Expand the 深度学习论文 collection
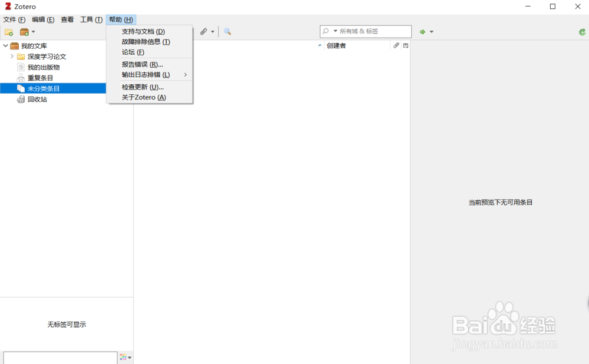 [x=12, y=57]
